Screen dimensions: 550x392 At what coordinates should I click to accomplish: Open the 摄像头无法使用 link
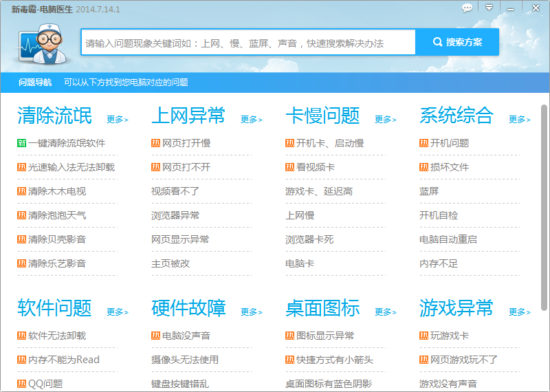[x=185, y=360]
